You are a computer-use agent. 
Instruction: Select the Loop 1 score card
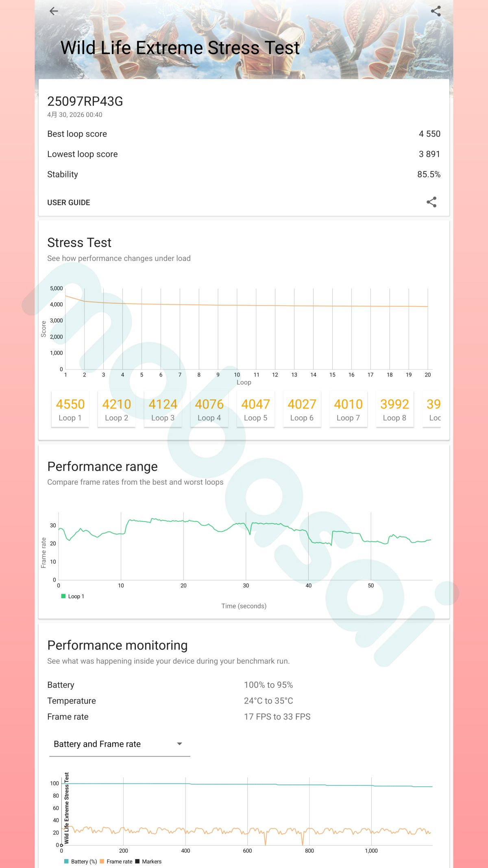pos(70,409)
